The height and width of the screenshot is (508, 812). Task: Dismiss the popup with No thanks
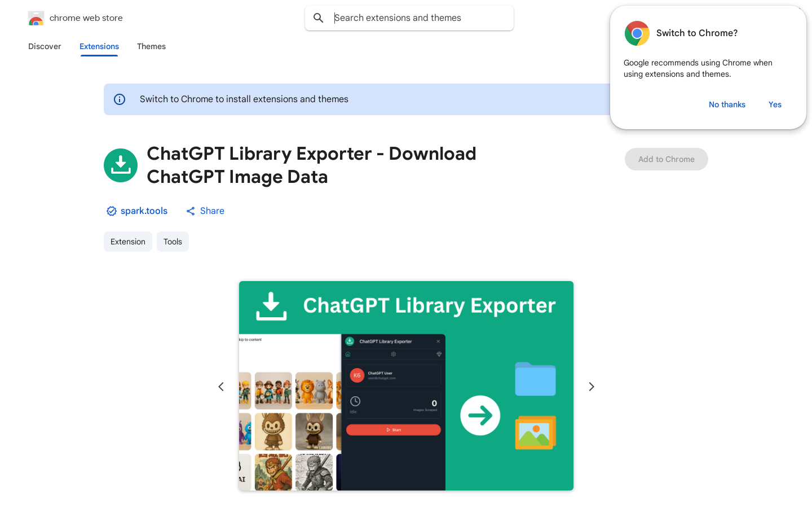[x=727, y=104]
